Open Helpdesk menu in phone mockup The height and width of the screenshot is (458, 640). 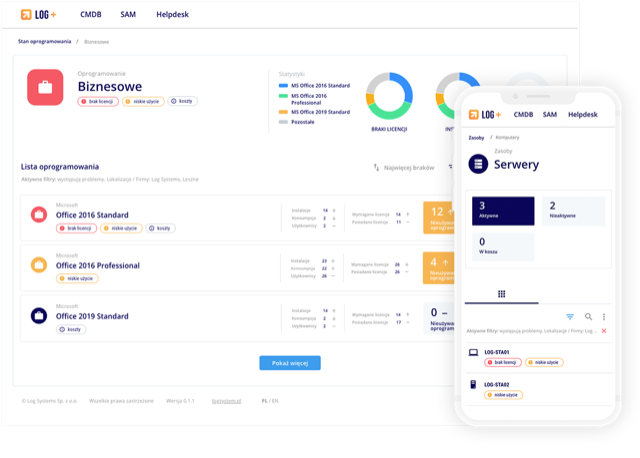click(x=582, y=115)
